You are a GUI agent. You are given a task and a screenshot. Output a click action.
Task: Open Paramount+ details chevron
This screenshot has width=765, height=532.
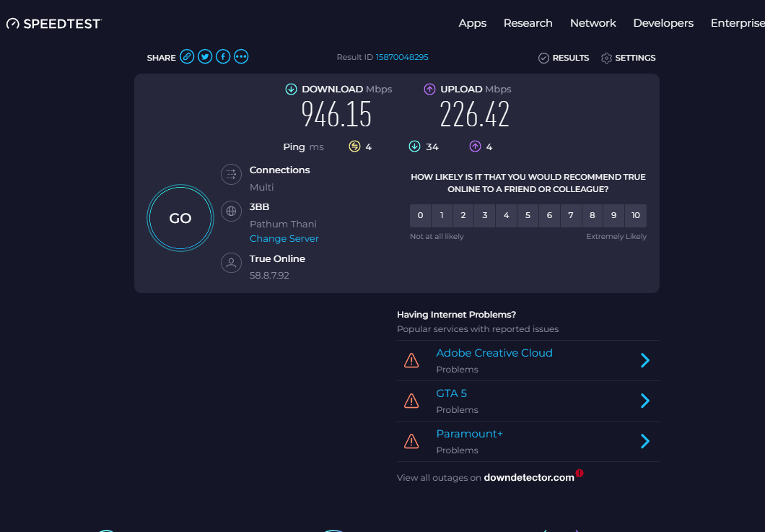[645, 441]
